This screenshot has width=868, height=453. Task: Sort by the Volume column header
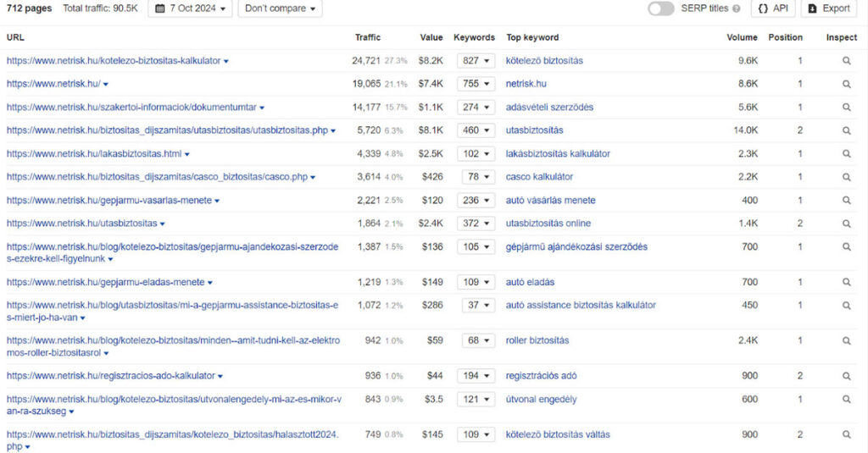click(x=742, y=37)
